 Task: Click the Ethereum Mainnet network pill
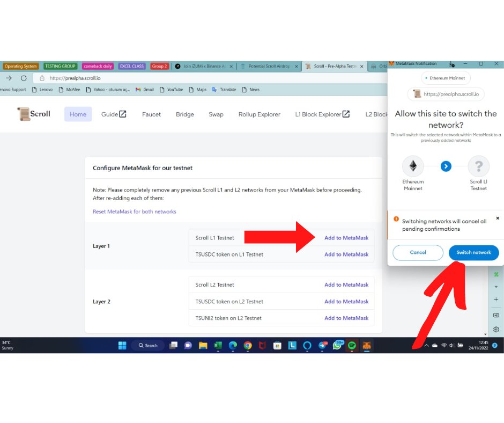(x=446, y=78)
